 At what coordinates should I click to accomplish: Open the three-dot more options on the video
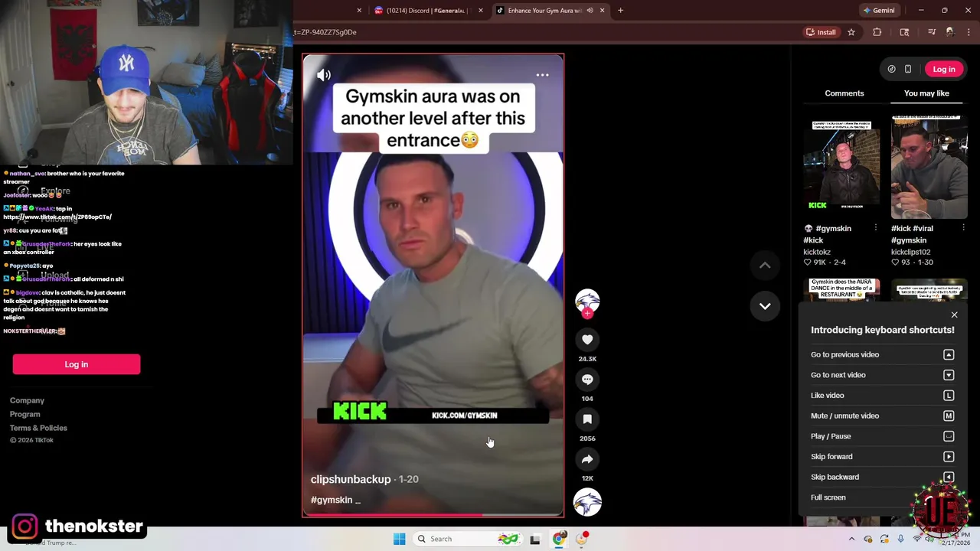(x=542, y=75)
